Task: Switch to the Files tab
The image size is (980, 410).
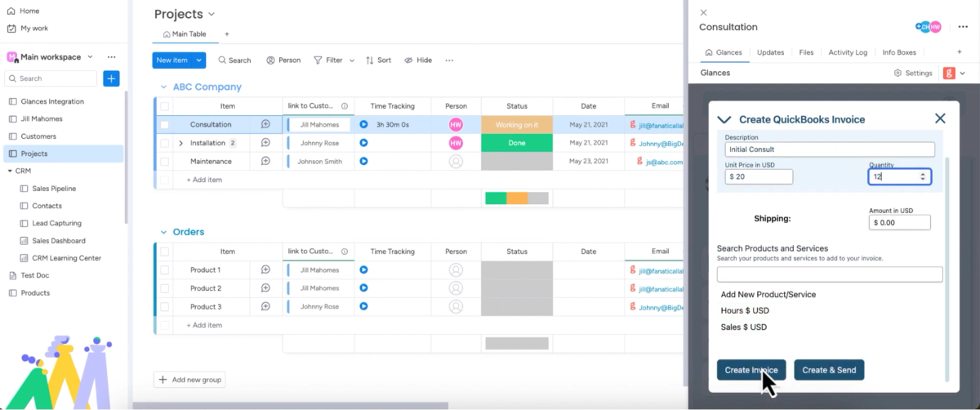Action: [806, 52]
